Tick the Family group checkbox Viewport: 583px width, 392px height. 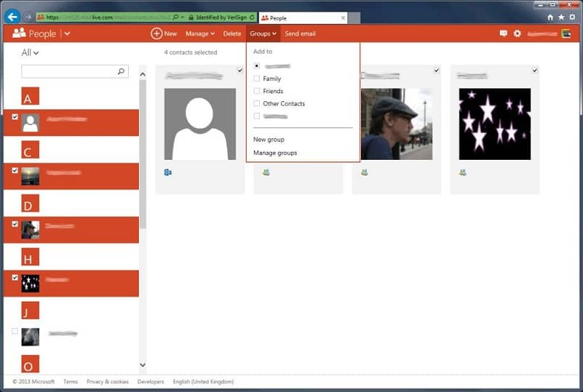coord(257,79)
